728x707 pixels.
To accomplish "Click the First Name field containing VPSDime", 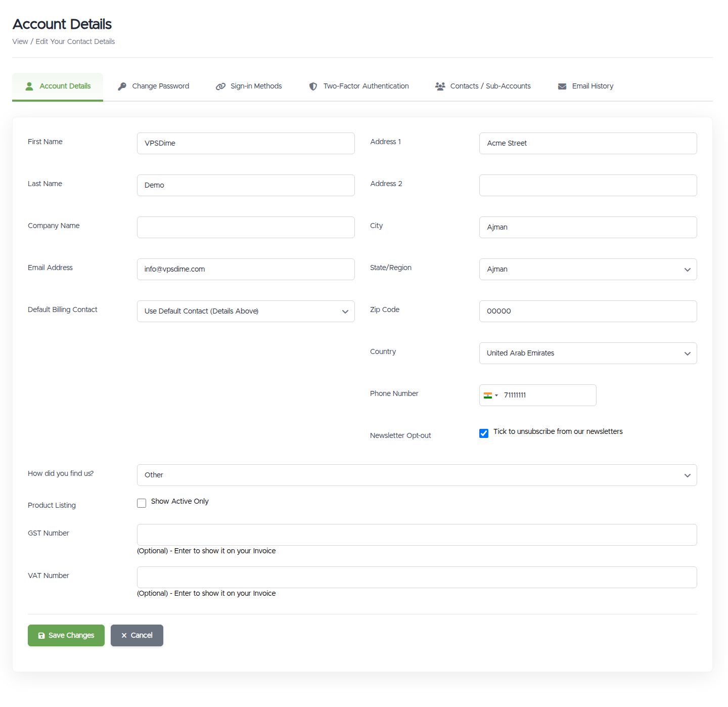I will pyautogui.click(x=246, y=144).
